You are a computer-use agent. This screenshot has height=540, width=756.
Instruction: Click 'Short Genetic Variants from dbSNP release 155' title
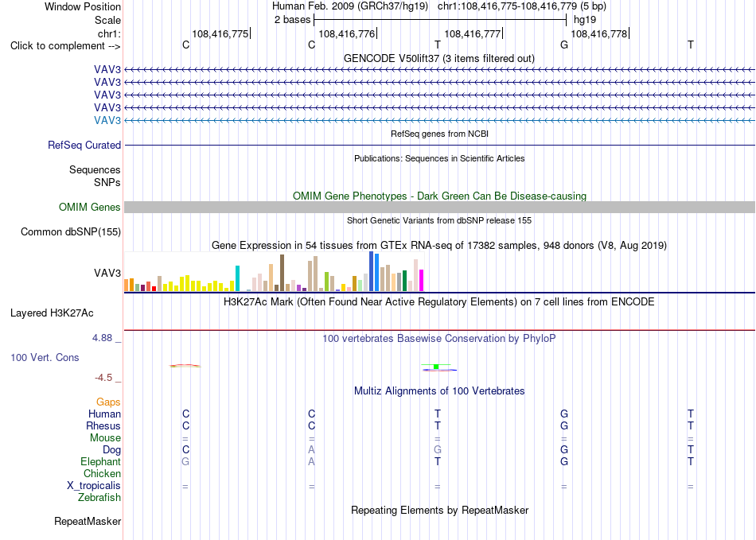pyautogui.click(x=439, y=220)
